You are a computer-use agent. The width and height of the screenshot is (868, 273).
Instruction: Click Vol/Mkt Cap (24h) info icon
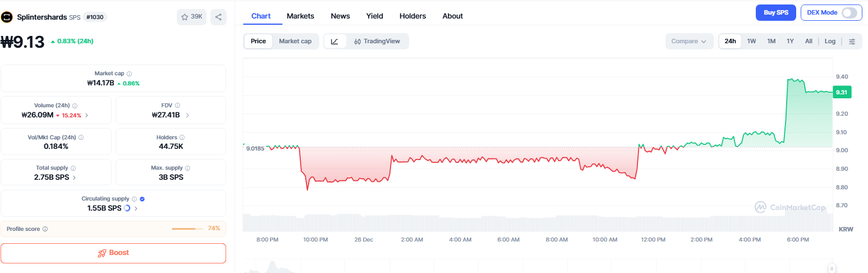tap(81, 137)
